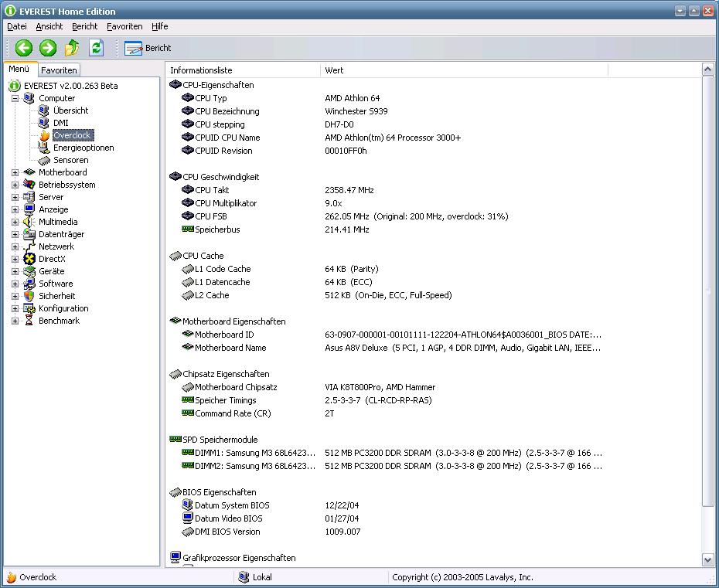Image resolution: width=719 pixels, height=588 pixels.
Task: Open the Hilfe menu
Action: coord(160,26)
